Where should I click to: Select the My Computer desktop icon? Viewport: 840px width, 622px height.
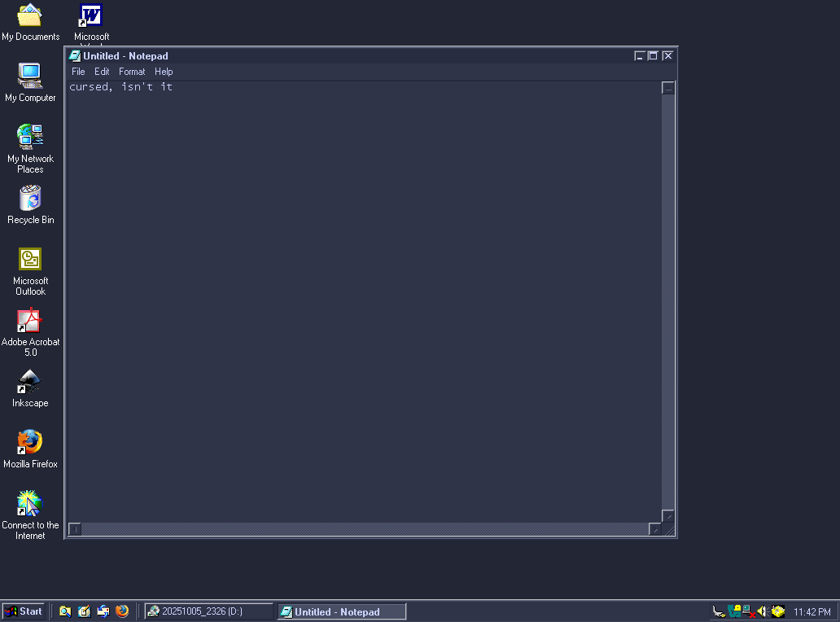[x=30, y=76]
